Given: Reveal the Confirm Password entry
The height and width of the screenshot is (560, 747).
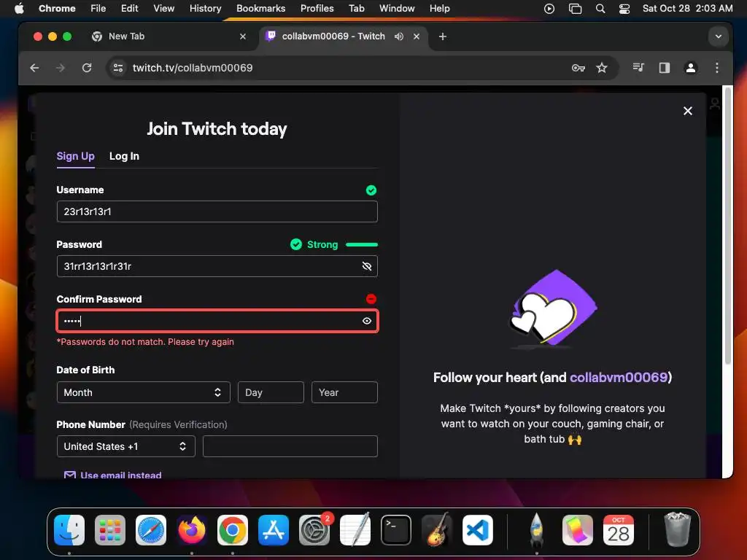Looking at the screenshot, I should click(x=366, y=321).
